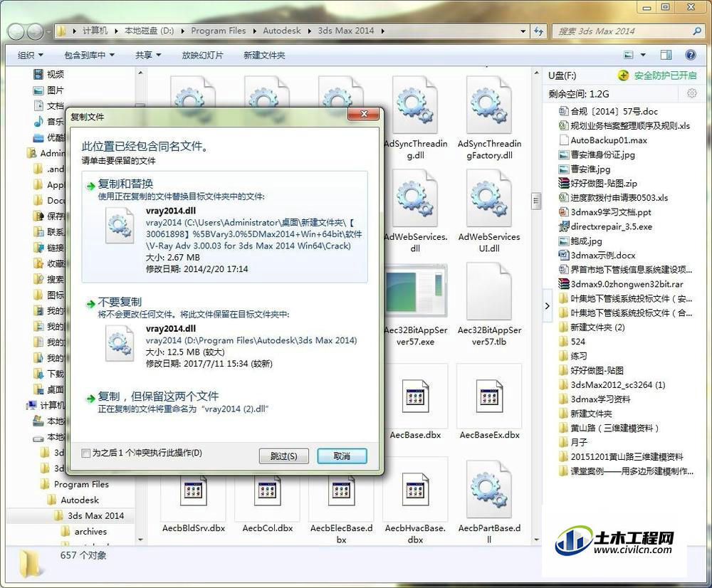Click 放映幻灯片 in the toolbar
The image size is (712, 588).
click(x=202, y=55)
